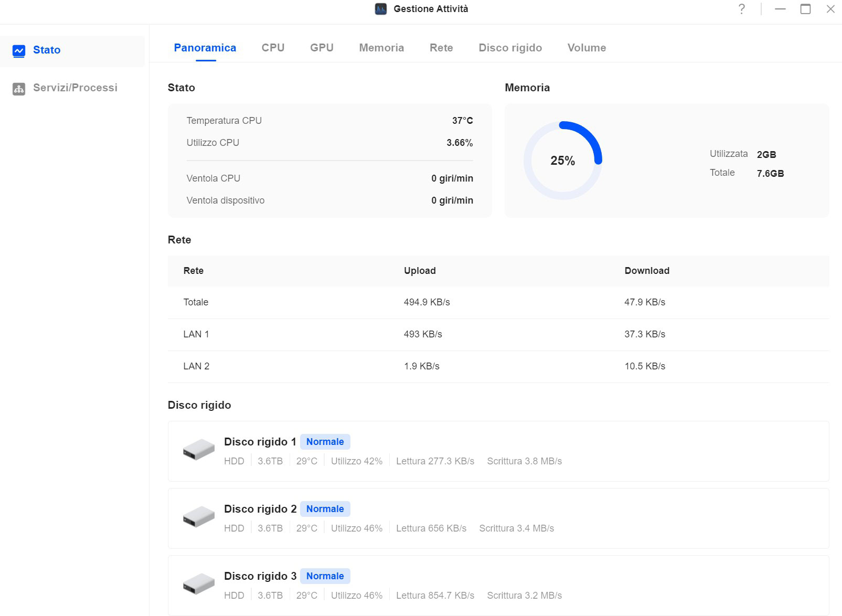Click the Normale badge of Disco rigido 1
Viewport: 842px width, 616px height.
click(x=325, y=442)
